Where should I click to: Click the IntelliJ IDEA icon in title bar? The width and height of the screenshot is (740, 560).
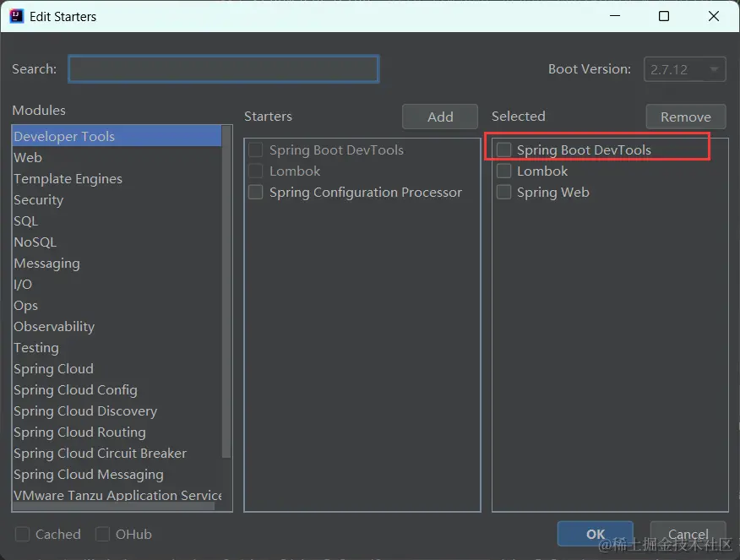point(17,16)
